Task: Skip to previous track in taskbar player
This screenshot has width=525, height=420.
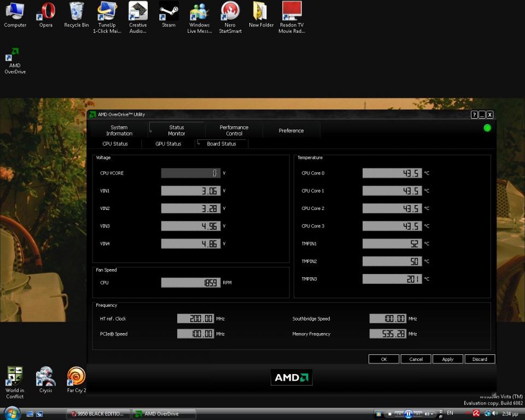Action: [x=399, y=414]
